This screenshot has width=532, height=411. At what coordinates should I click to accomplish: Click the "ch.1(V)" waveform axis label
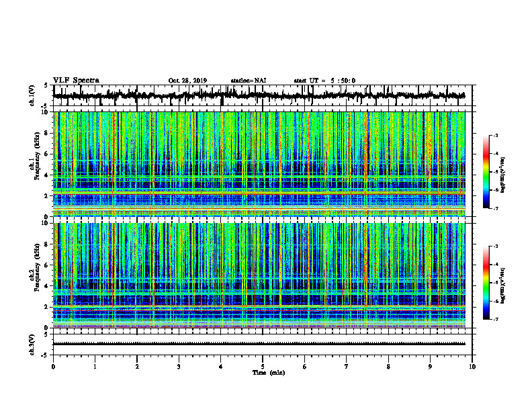point(32,95)
